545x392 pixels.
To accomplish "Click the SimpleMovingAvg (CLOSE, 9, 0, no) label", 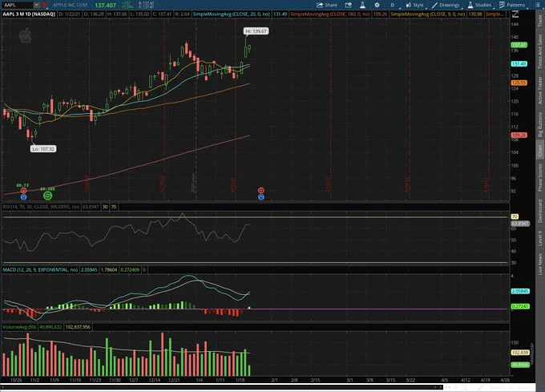I will pyautogui.click(x=427, y=14).
